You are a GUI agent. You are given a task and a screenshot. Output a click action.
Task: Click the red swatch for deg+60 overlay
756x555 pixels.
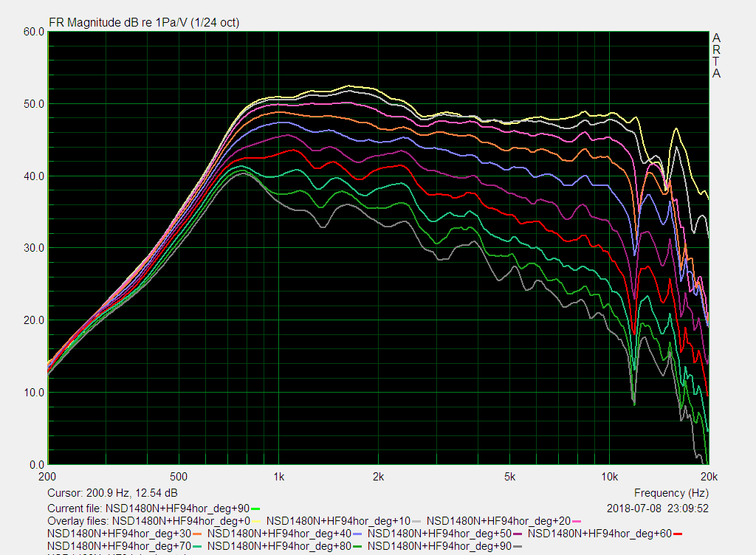pos(678,534)
